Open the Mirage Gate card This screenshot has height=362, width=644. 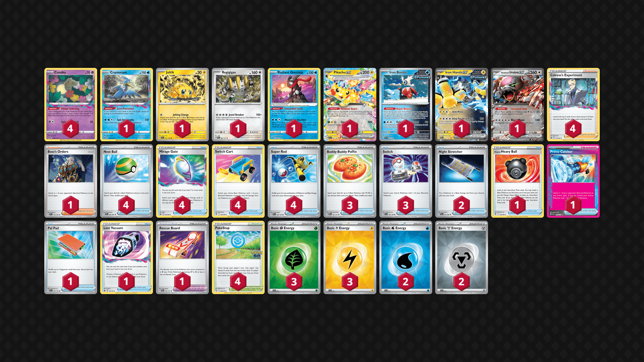click(x=182, y=181)
